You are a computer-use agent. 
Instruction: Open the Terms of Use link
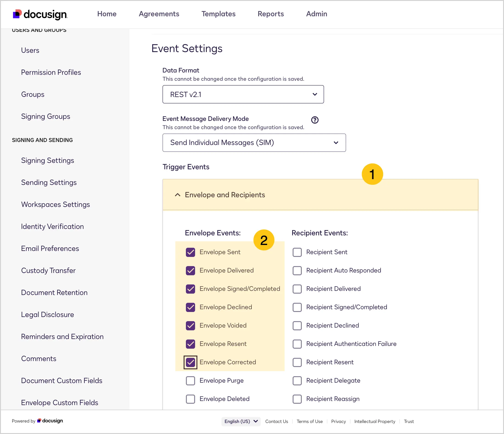click(x=309, y=421)
